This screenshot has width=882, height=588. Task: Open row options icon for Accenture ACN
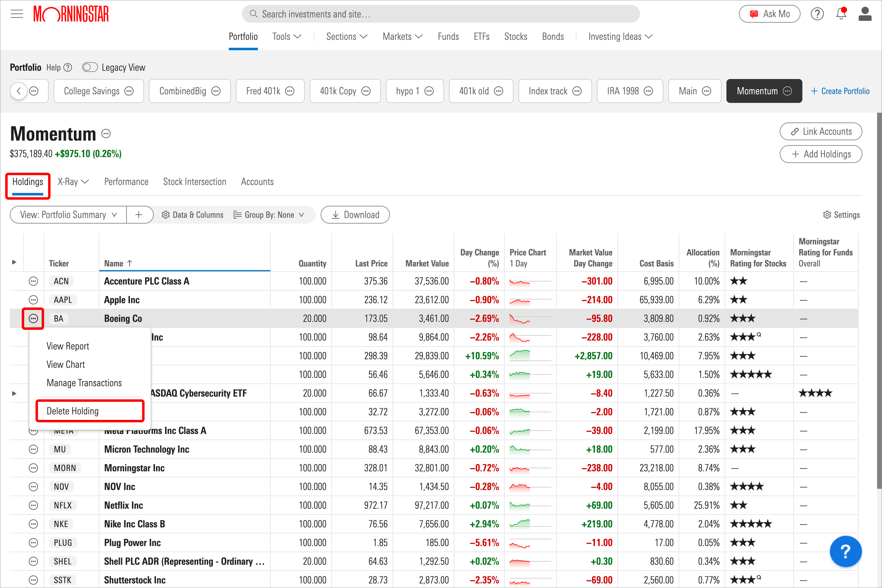(x=33, y=281)
